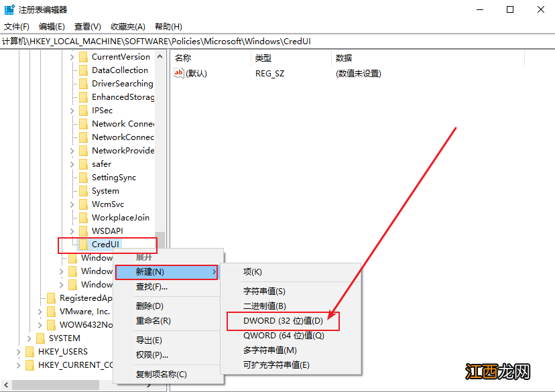Select DWORD (32 位)值 from the submenu
This screenshot has height=392, width=555.
282,321
